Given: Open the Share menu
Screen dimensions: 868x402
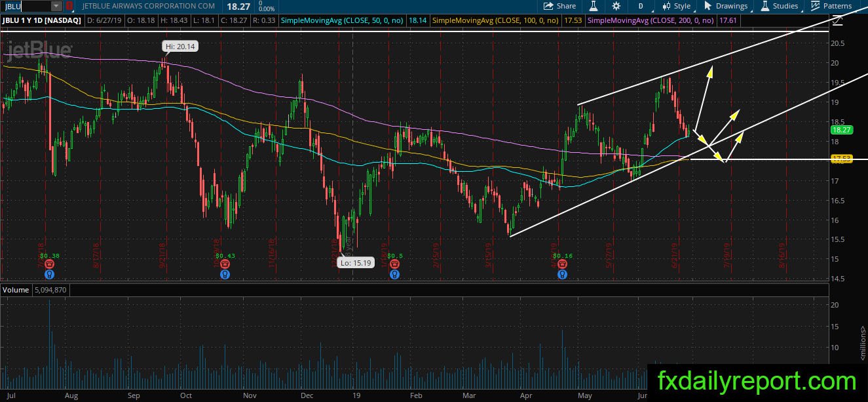Looking at the screenshot, I should [x=560, y=6].
